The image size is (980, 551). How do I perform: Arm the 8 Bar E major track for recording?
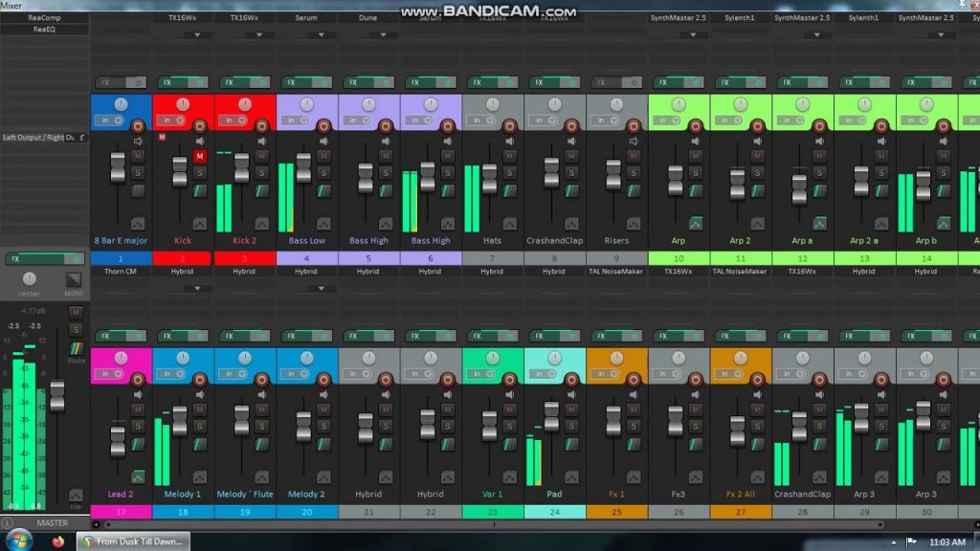(139, 125)
